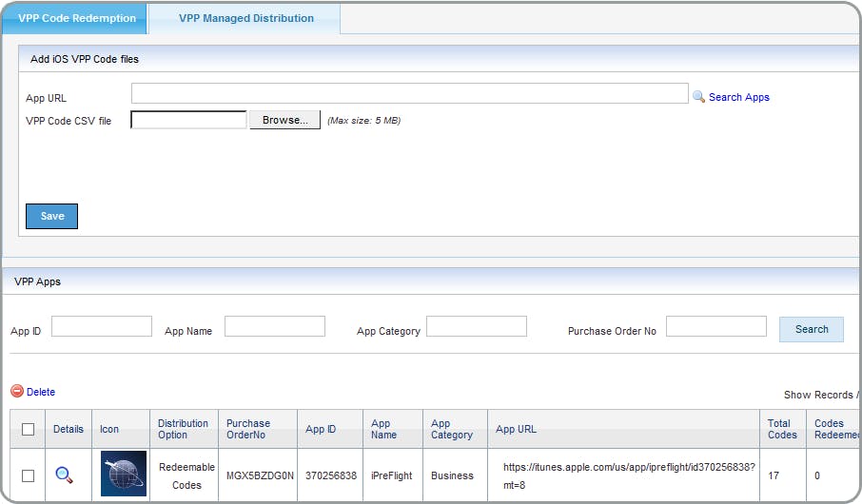Image resolution: width=862 pixels, height=504 pixels.
Task: Click the VPP Code CSV file field
Action: (188, 120)
